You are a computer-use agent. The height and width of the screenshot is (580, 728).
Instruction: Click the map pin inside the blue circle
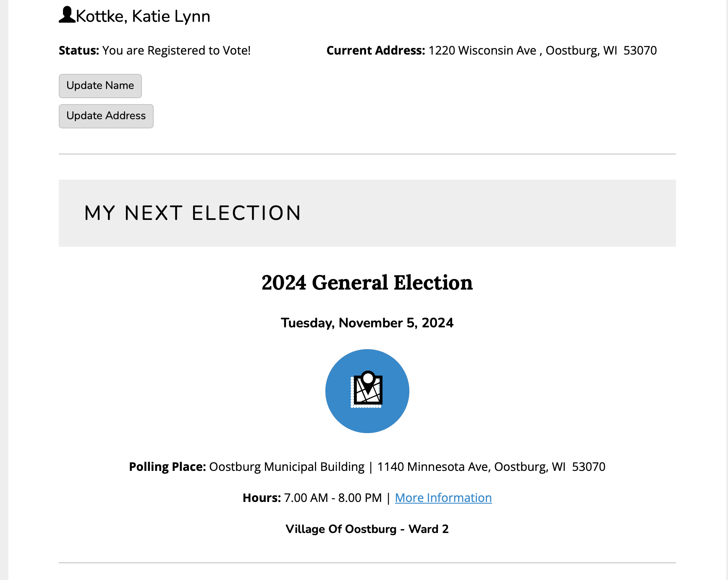(368, 380)
